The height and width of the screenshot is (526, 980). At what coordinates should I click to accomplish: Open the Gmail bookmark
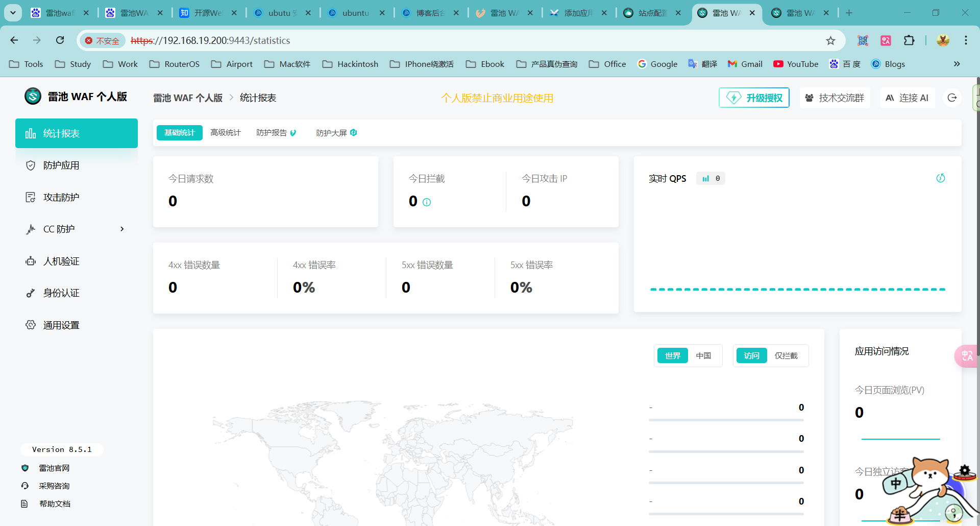click(745, 64)
